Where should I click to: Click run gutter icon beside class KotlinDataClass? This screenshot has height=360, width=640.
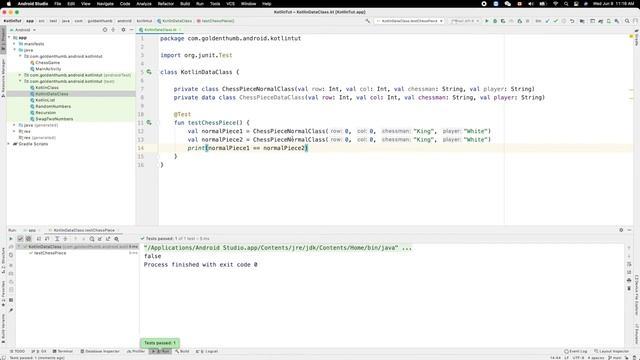tap(149, 72)
